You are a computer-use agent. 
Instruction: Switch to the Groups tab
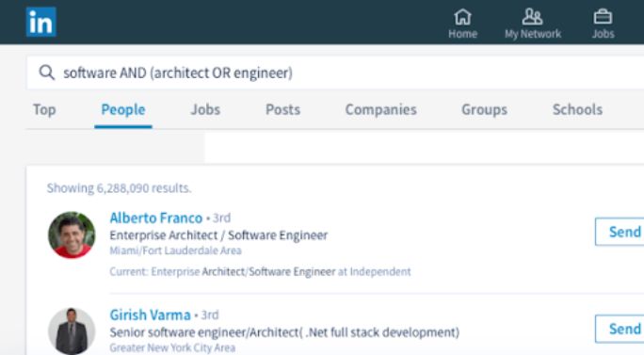click(484, 110)
